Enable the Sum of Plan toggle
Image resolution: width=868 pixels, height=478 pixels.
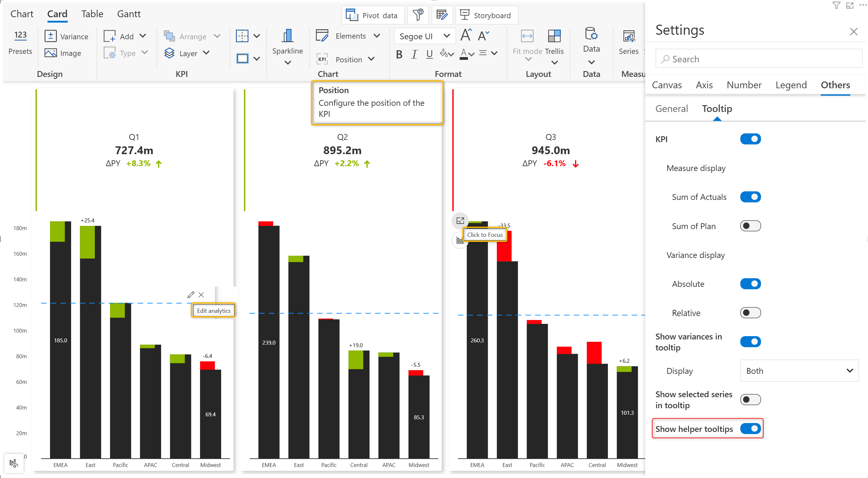tap(750, 226)
